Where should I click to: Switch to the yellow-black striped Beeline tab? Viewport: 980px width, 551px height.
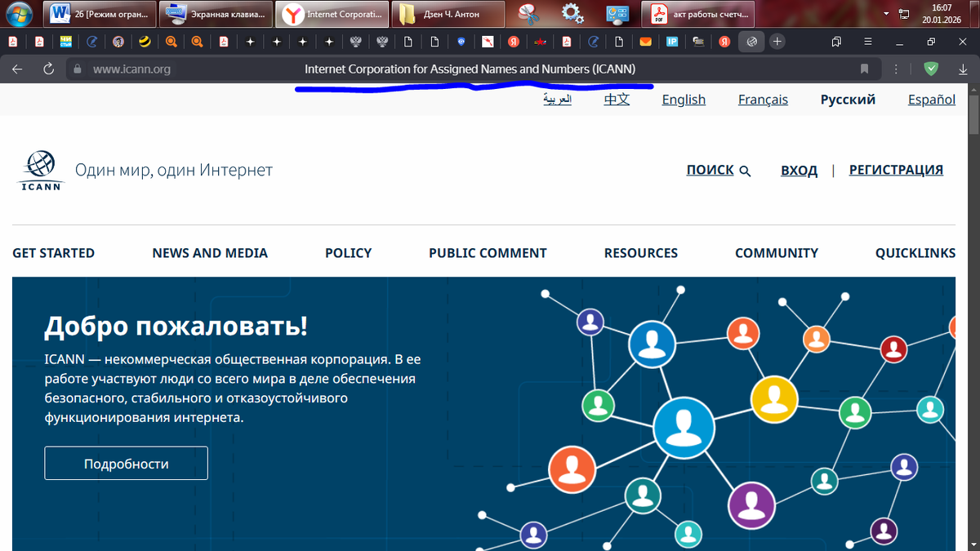[145, 41]
